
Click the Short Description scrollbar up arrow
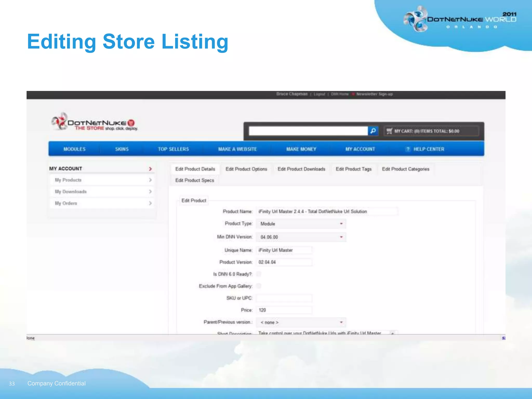coord(393,333)
